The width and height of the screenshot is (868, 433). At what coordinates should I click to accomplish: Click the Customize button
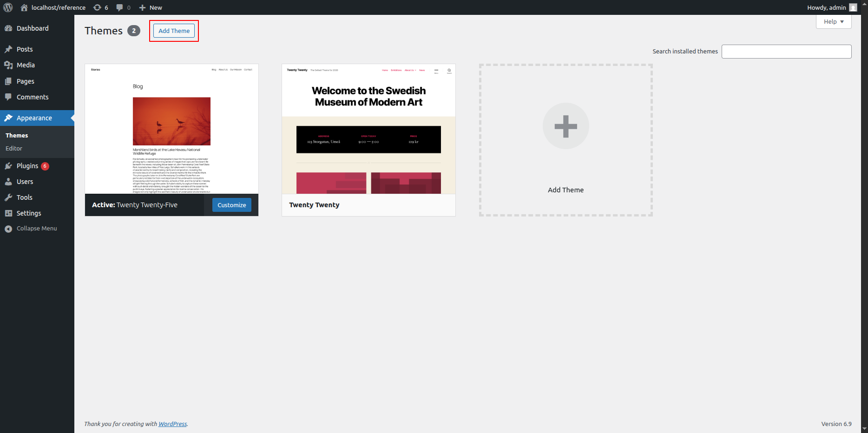tap(232, 205)
